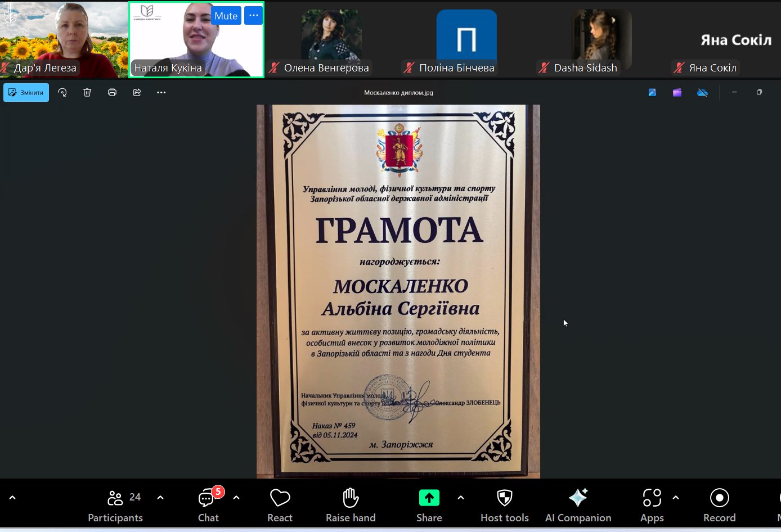Expand the arrow right of the Participants count
The image size is (781, 532).
coord(160,498)
